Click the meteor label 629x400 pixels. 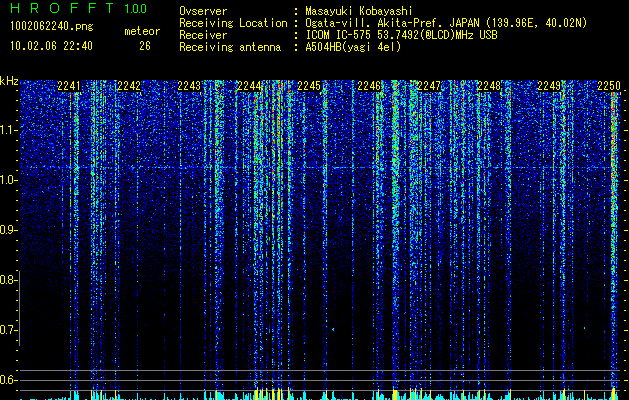tap(142, 31)
